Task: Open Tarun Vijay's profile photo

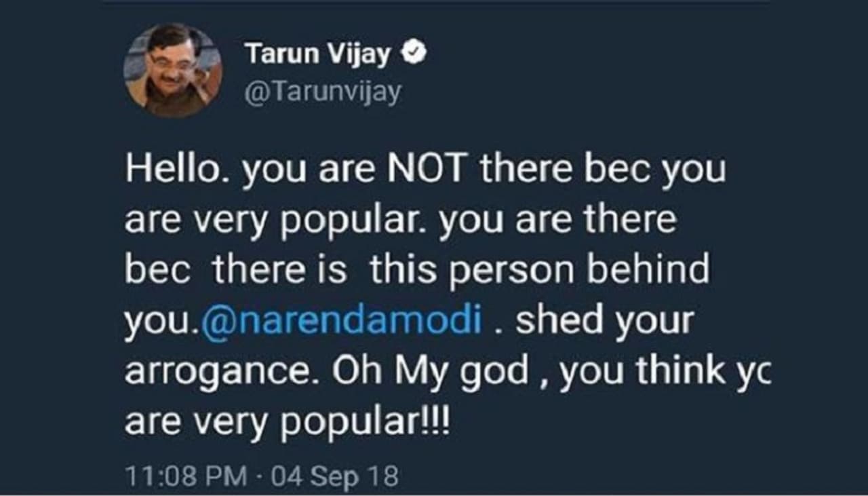Action: tap(173, 71)
